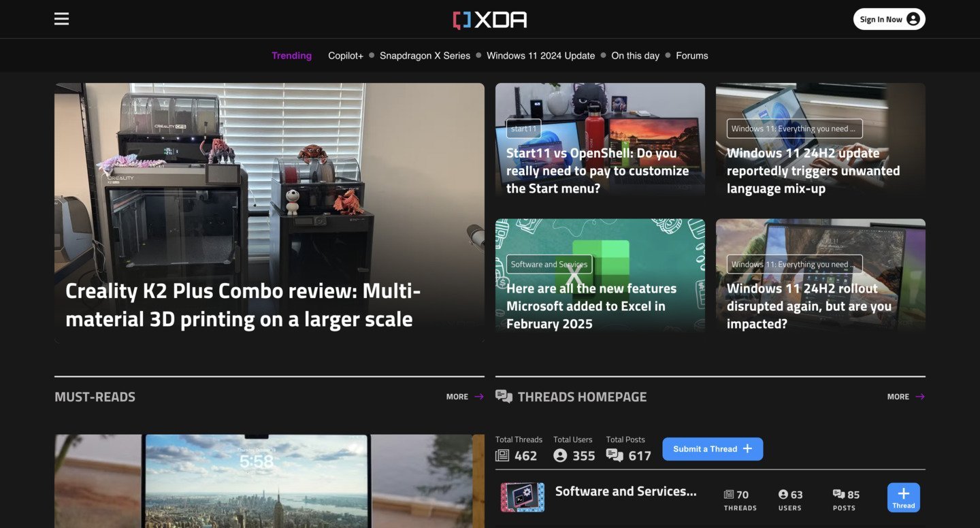980x528 pixels.
Task: Click tag above 24H2 language mix-up headline
Action: (794, 129)
